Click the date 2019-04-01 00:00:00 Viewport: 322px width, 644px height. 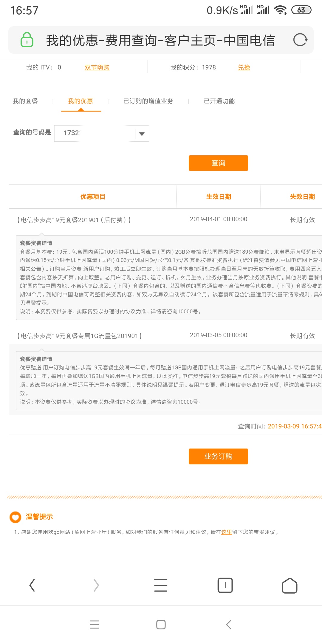(219, 219)
